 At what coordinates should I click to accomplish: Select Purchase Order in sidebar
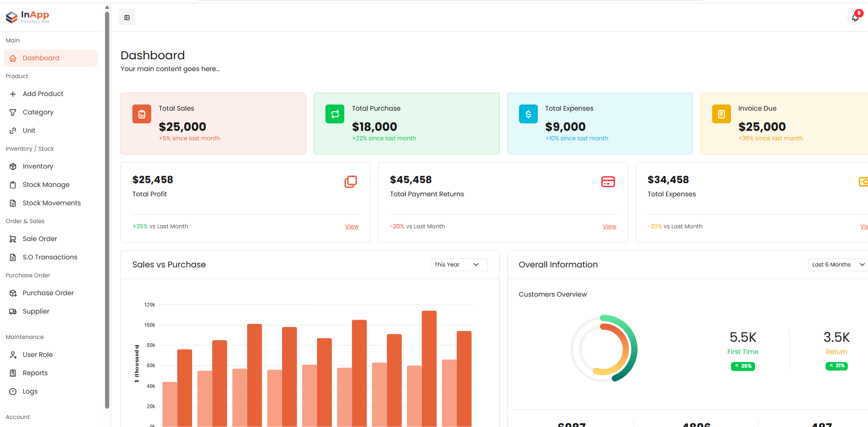point(48,293)
